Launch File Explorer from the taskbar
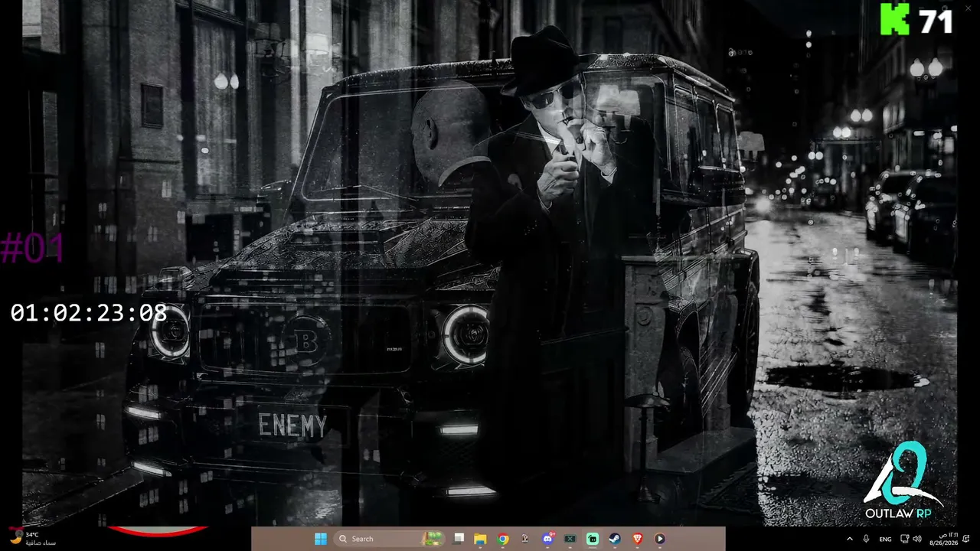 [480, 539]
